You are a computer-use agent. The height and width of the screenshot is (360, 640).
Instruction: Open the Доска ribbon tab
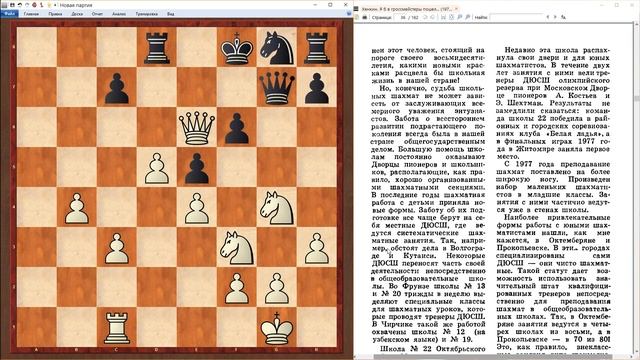point(77,14)
